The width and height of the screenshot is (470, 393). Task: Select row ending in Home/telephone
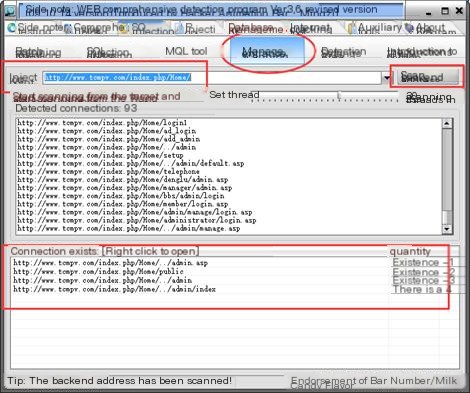click(108, 171)
